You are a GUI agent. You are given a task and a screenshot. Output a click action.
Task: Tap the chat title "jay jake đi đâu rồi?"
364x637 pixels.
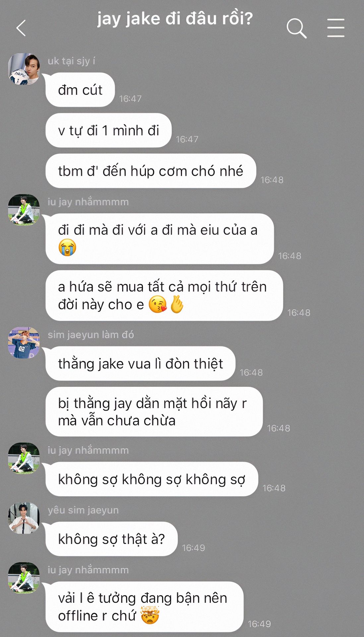click(175, 19)
